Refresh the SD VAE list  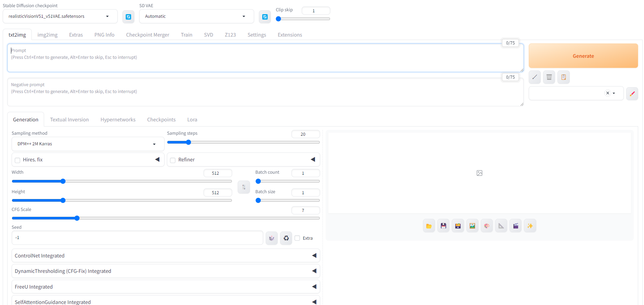265,17
